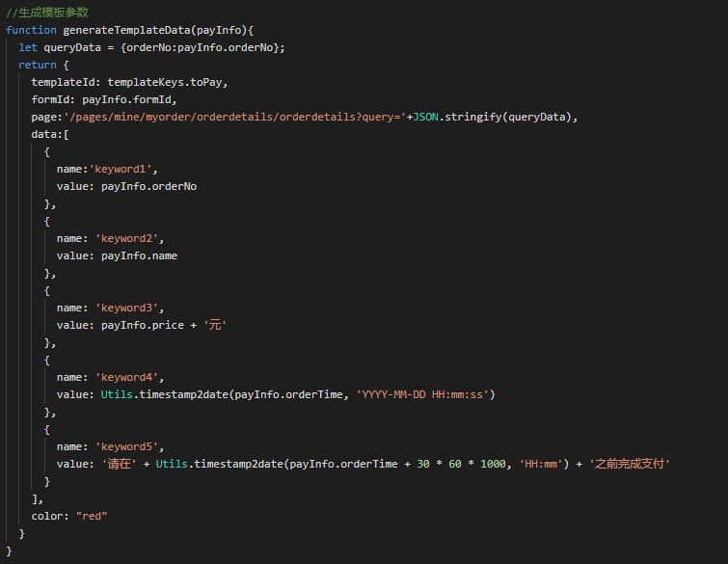Click the 'let' keyword
Image resolution: width=728 pixels, height=564 pixels.
point(28,47)
